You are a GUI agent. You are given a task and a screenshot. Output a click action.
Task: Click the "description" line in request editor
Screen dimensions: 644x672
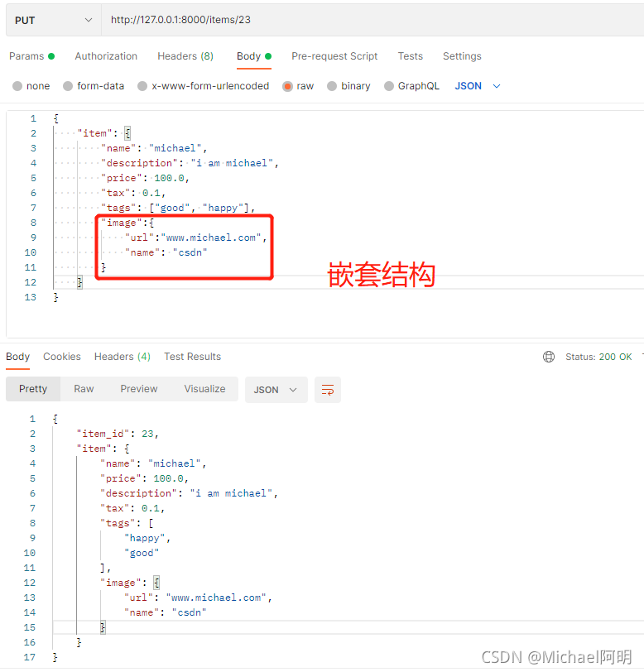190,163
